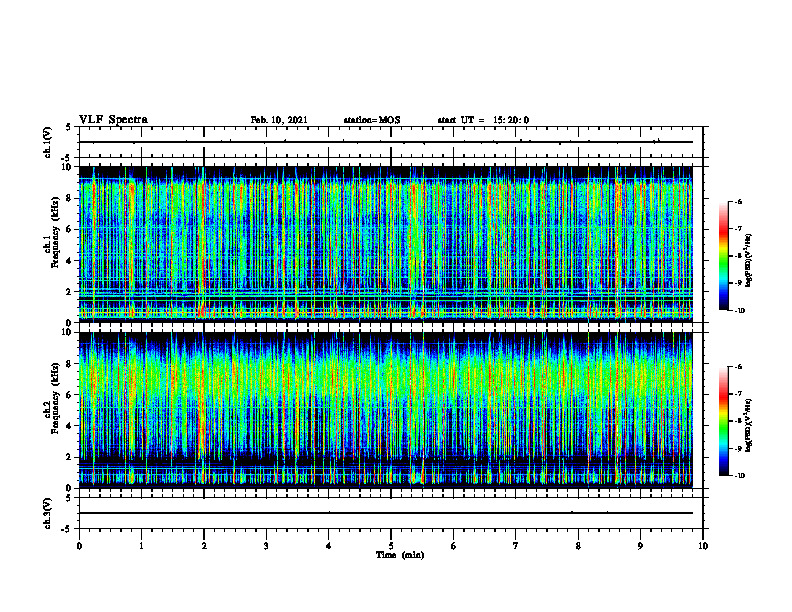Viewport: 792px width, 612px height.
Task: Click time axis tick label '5'
Action: (391, 546)
